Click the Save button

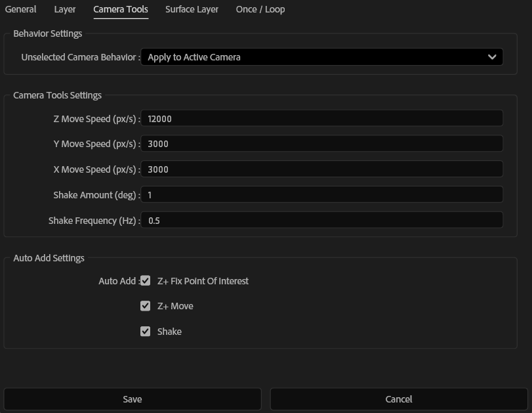[133, 399]
